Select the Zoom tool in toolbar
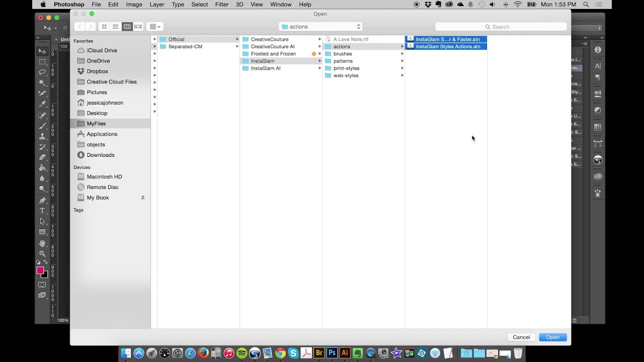The height and width of the screenshot is (362, 644). [42, 254]
